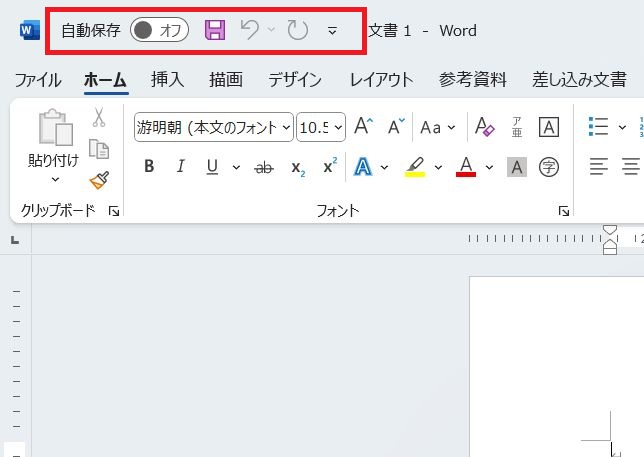
Task: Click the Cut scissors icon
Action: (98, 118)
